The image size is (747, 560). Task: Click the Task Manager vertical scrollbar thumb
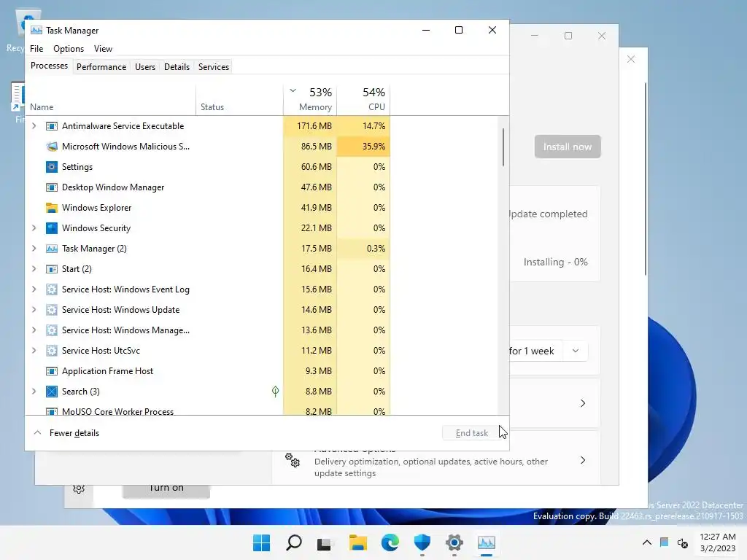point(503,147)
